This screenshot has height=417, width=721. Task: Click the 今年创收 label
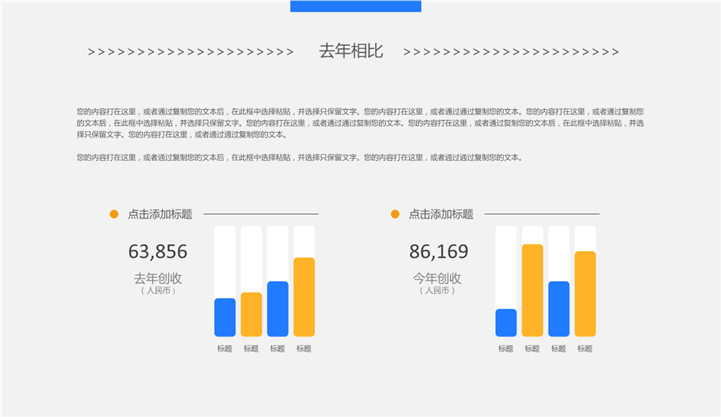(x=439, y=278)
